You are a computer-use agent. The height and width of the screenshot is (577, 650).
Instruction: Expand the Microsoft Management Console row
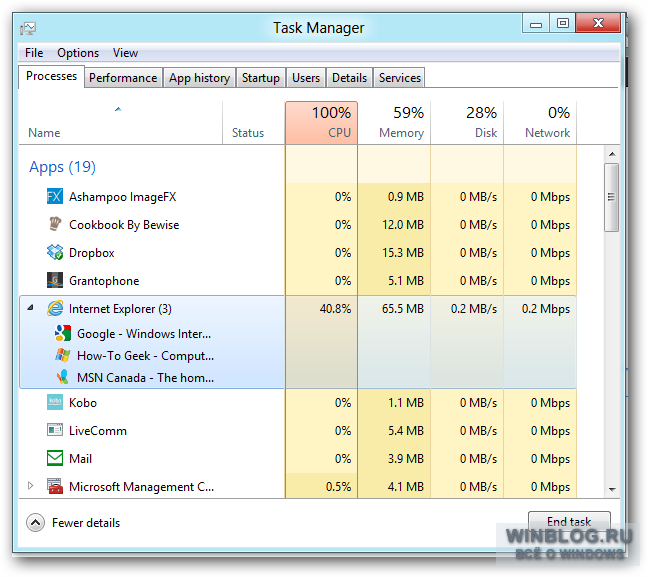click(x=30, y=485)
